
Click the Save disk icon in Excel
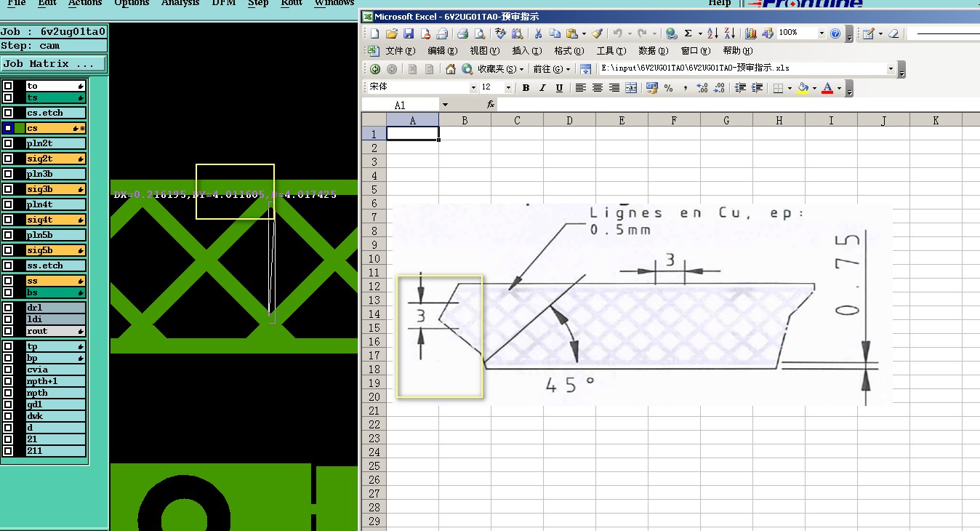coord(408,33)
